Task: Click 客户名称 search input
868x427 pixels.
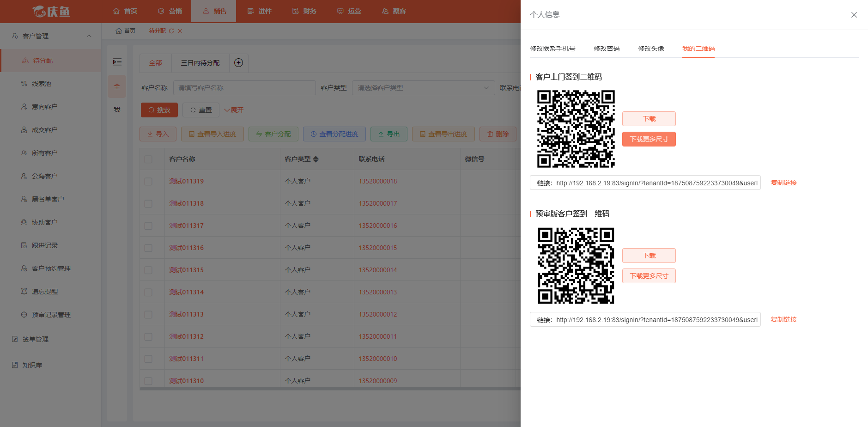Action: 244,88
